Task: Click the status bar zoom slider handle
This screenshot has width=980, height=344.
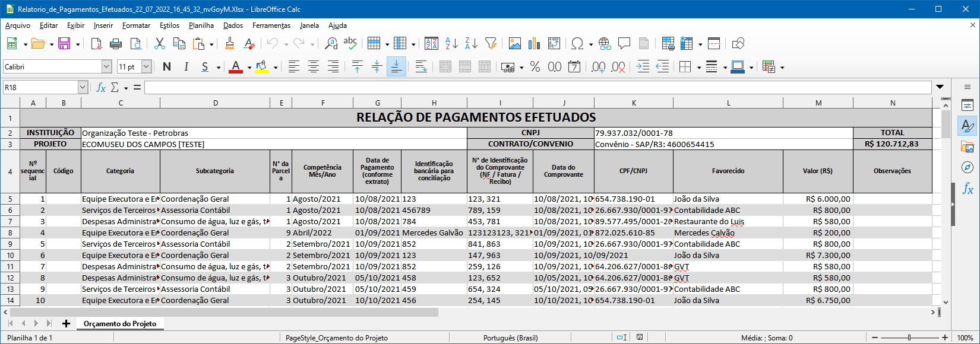Action: (909, 337)
